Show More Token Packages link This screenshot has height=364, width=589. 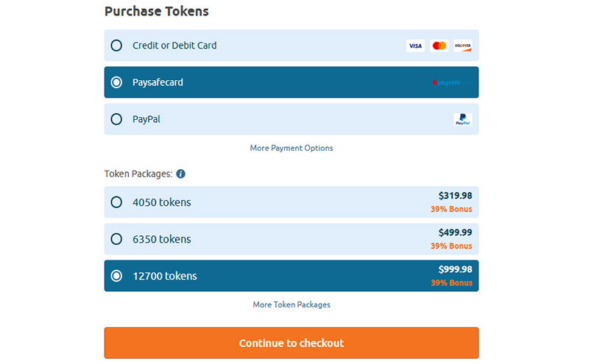pyautogui.click(x=292, y=304)
